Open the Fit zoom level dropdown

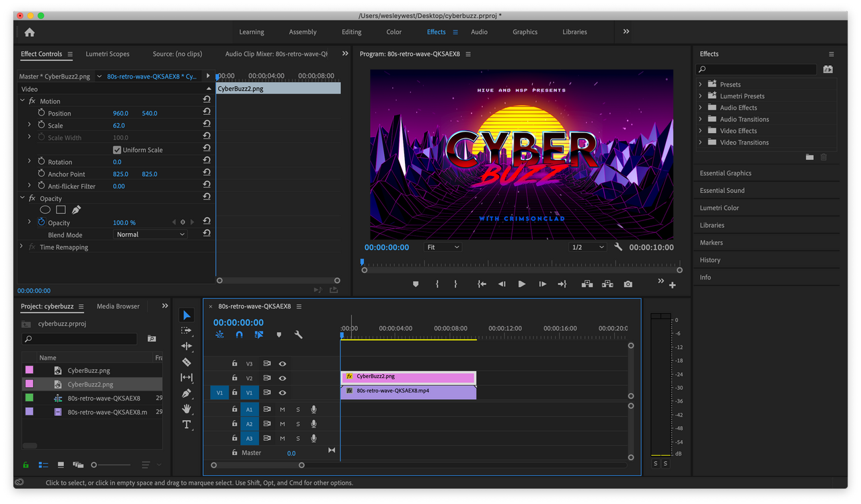point(443,247)
